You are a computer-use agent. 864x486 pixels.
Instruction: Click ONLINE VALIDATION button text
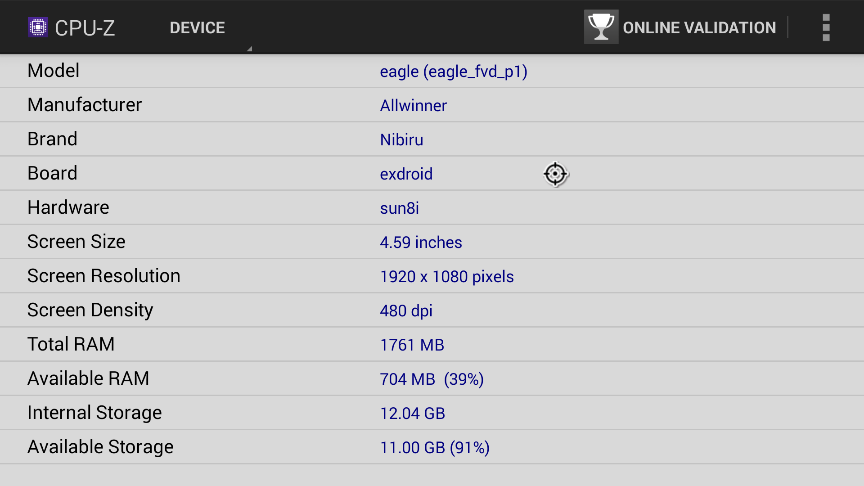[699, 28]
